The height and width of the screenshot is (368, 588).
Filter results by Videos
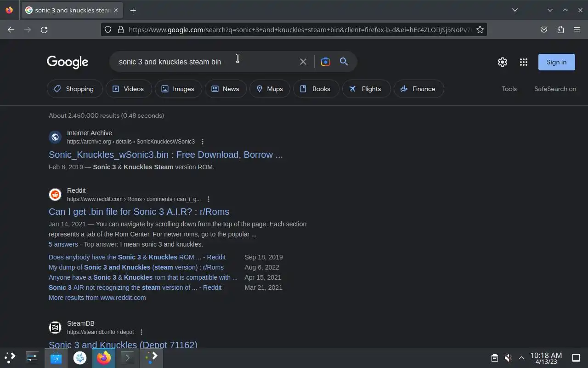[129, 89]
